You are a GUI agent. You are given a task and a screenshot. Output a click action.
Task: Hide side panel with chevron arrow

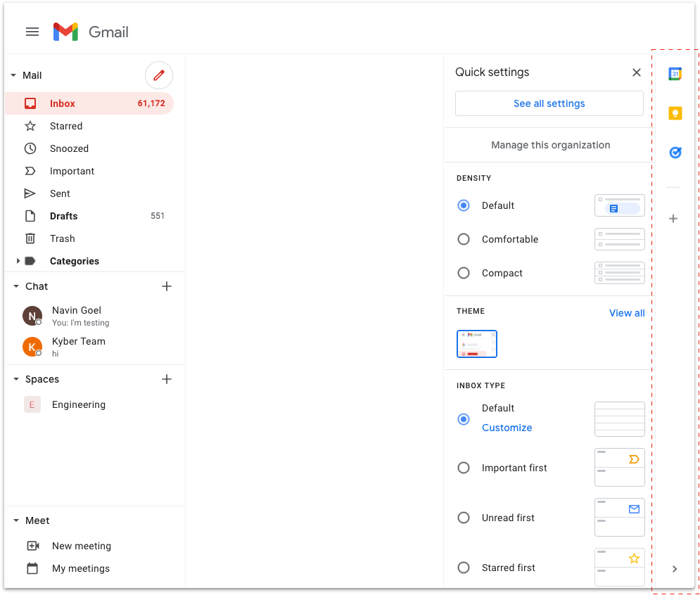675,569
